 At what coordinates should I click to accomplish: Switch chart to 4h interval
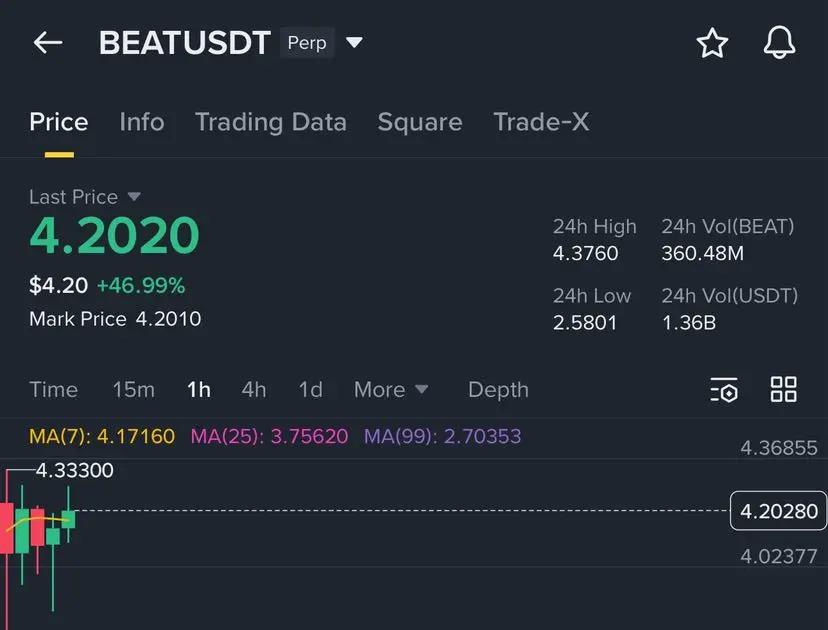click(254, 390)
